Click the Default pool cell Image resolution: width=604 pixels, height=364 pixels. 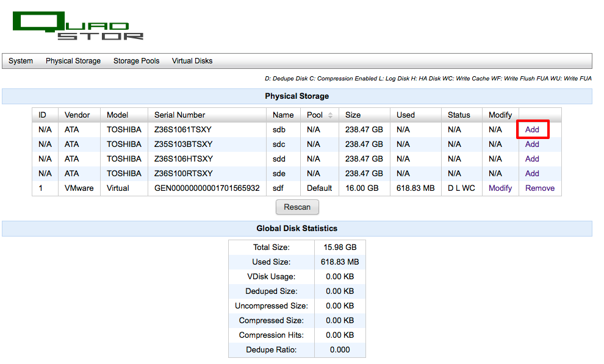[319, 188]
